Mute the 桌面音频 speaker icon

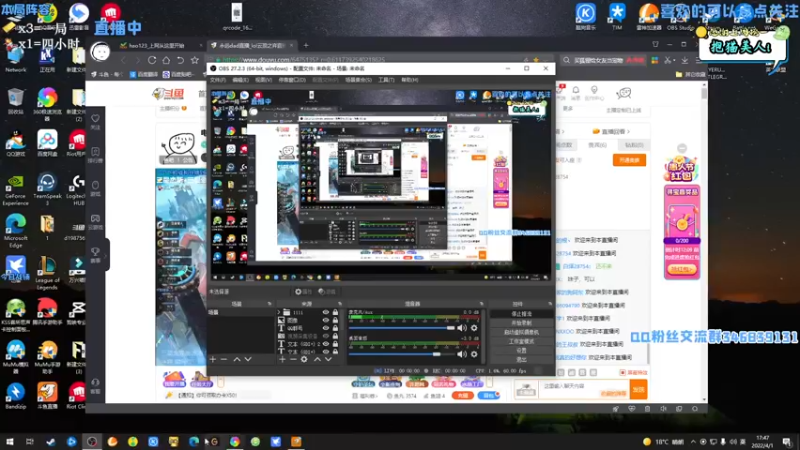click(462, 354)
